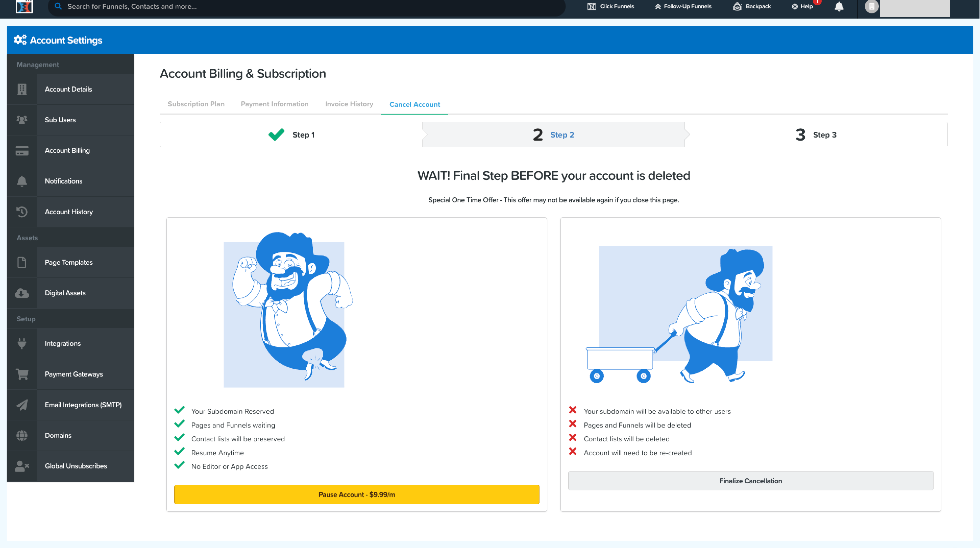Click the Global Unsubscribes user icon
The height and width of the screenshot is (548, 980).
click(x=22, y=466)
